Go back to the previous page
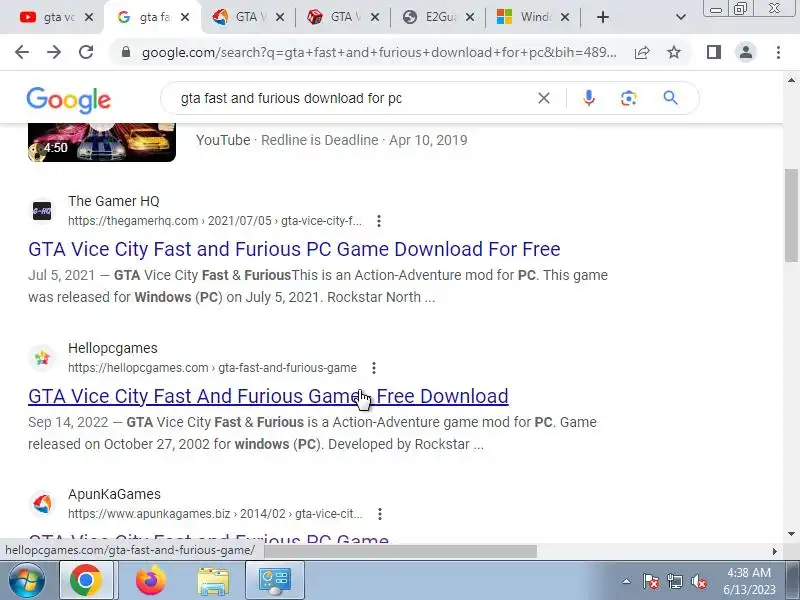 (22, 52)
